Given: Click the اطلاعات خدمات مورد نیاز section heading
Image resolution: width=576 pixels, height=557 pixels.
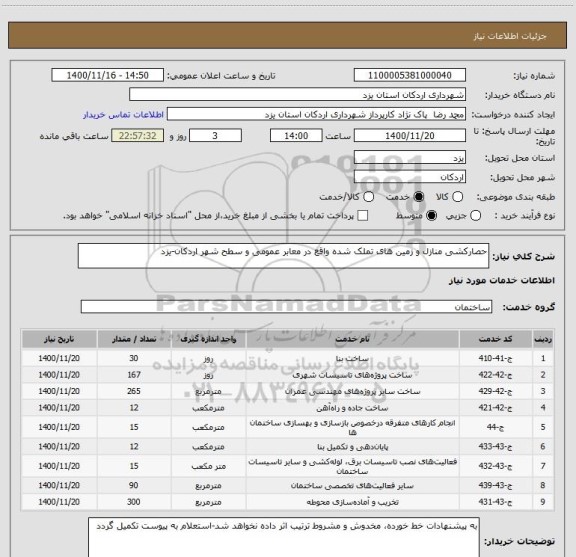Looking at the screenshot, I should (502, 280).
